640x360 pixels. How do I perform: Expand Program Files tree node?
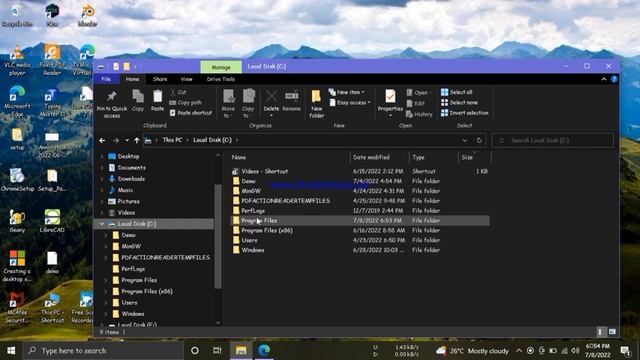tap(106, 280)
